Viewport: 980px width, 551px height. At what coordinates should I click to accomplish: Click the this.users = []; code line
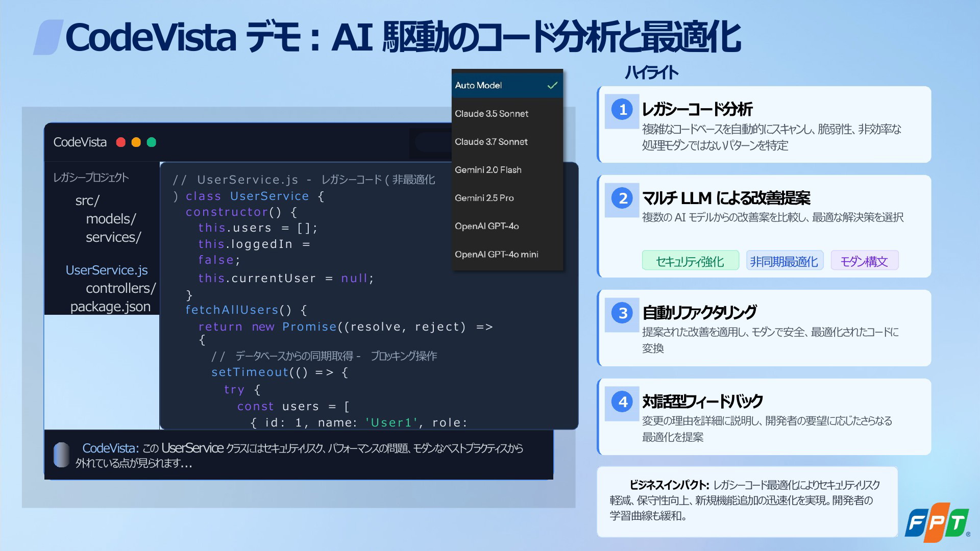pos(258,228)
